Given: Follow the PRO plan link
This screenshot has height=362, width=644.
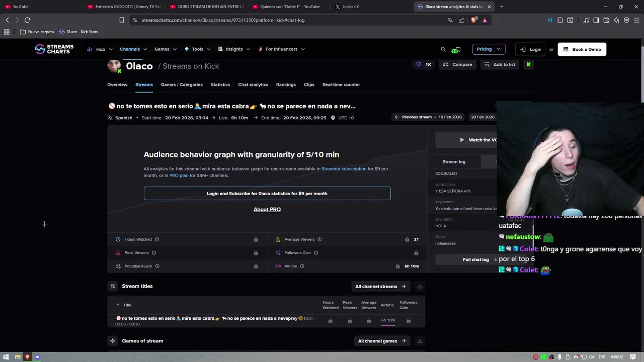Looking at the screenshot, I should (179, 175).
